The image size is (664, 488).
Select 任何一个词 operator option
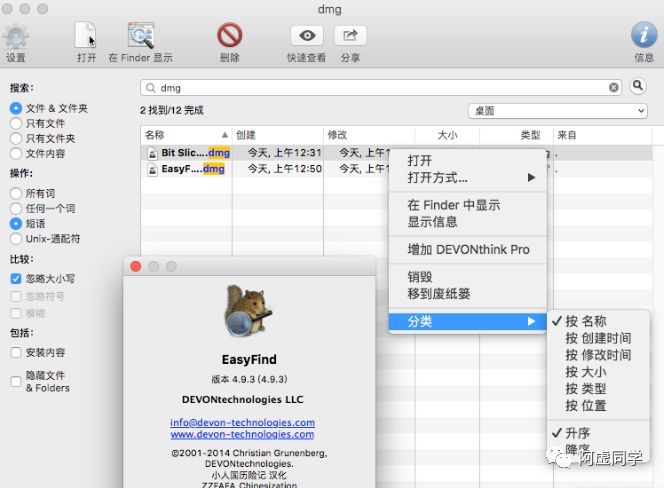coord(16,208)
